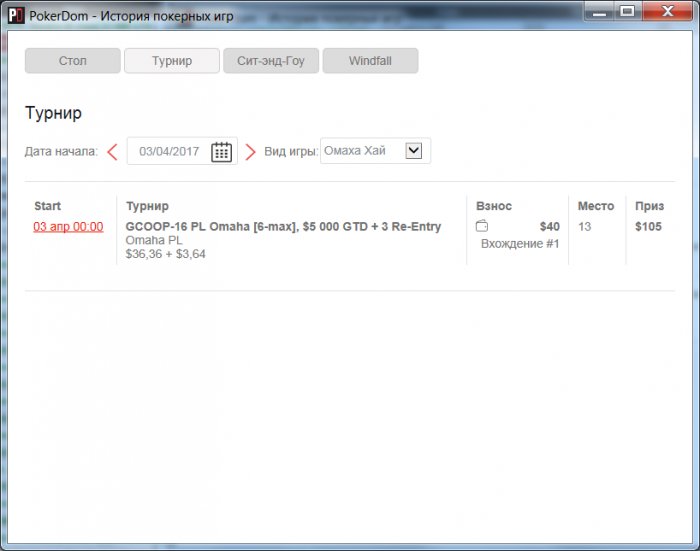Image resolution: width=700 pixels, height=551 pixels.
Task: Go to previous date with left red arrow
Action: click(x=112, y=152)
